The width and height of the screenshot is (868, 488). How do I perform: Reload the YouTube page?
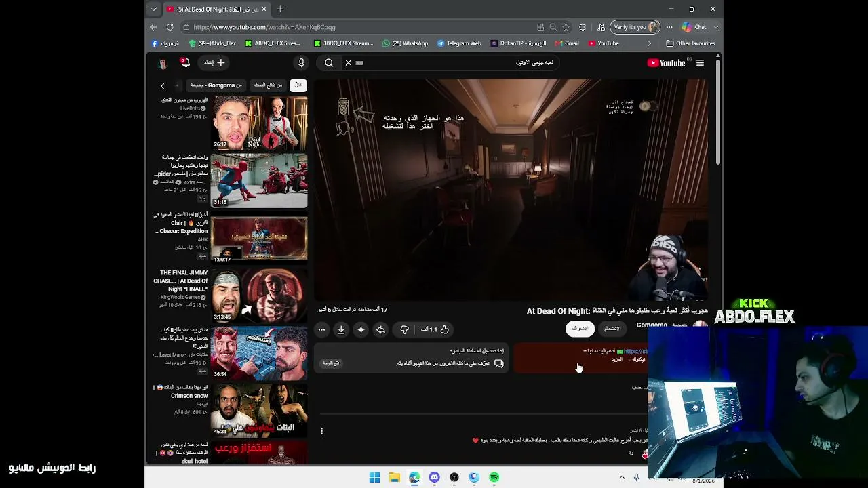pos(170,27)
